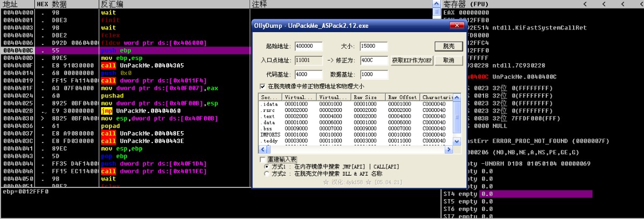Click the 代码基址 field containing 4000
The width and height of the screenshot is (644, 219).
(x=308, y=74)
